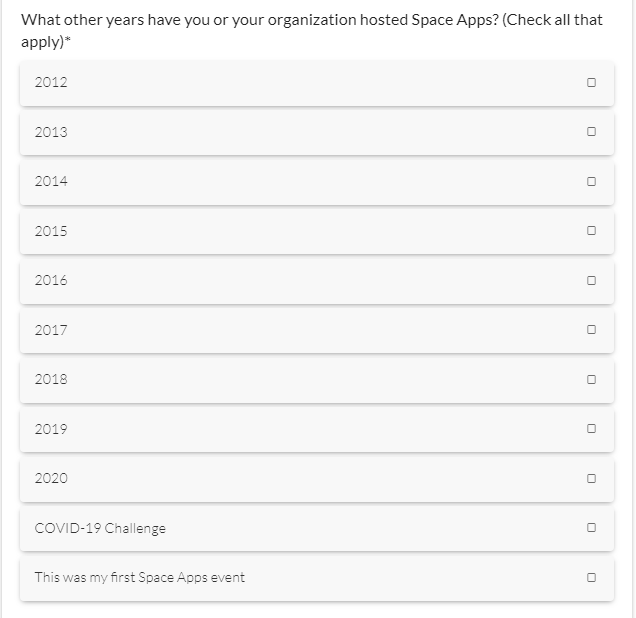Viewport: 636px width, 618px height.
Task: Enable the 2014 checkbox
Action: [x=591, y=182]
